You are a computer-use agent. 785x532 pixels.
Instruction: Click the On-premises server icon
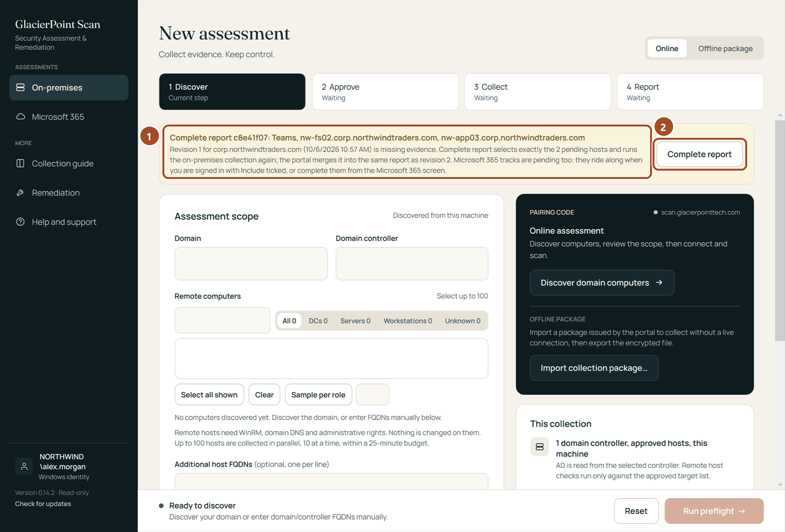click(x=20, y=87)
